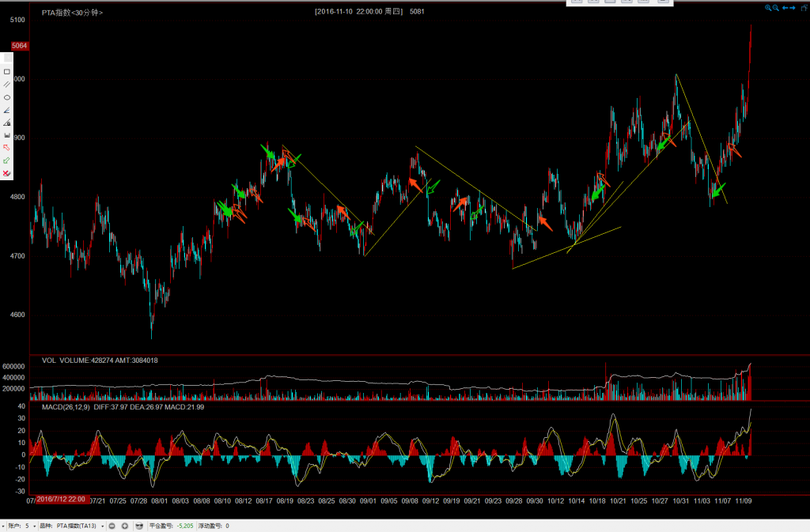Open the account number dropdown
Screen dimensions: 810x532
pos(35,526)
